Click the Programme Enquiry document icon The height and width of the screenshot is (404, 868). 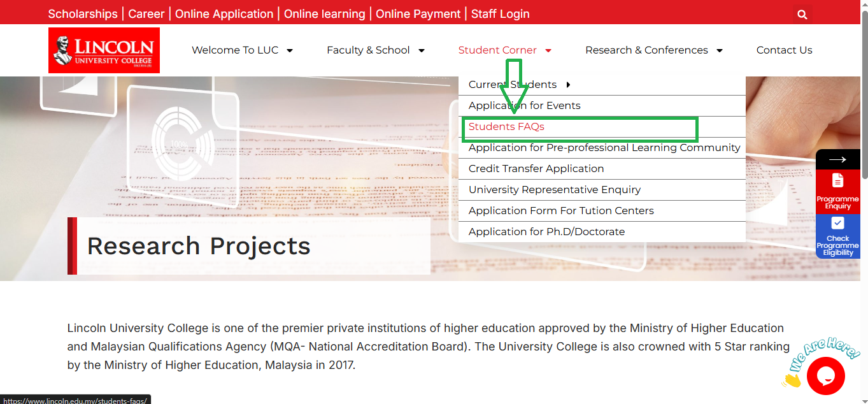tap(837, 180)
